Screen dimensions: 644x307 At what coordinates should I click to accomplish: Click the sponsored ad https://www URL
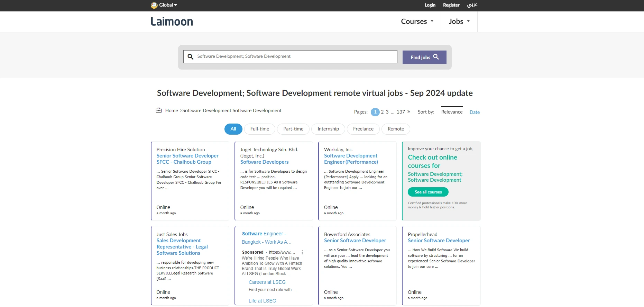coord(282,252)
